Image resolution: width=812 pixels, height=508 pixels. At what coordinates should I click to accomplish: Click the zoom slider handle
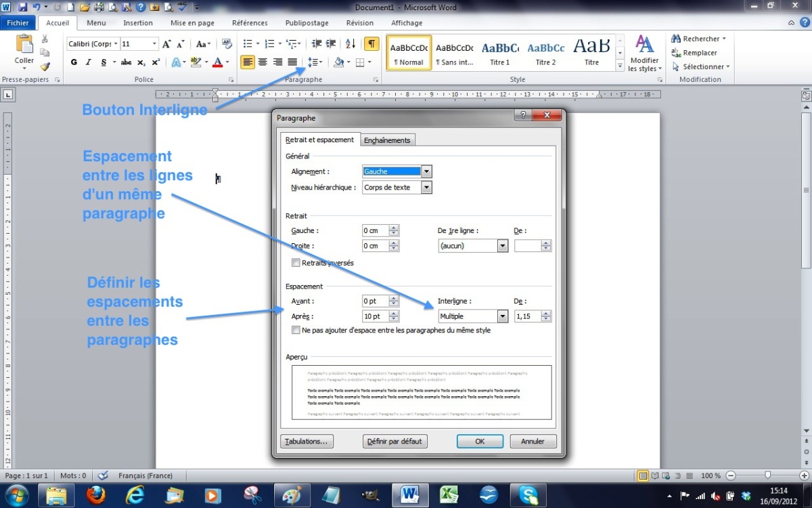pyautogui.click(x=767, y=475)
